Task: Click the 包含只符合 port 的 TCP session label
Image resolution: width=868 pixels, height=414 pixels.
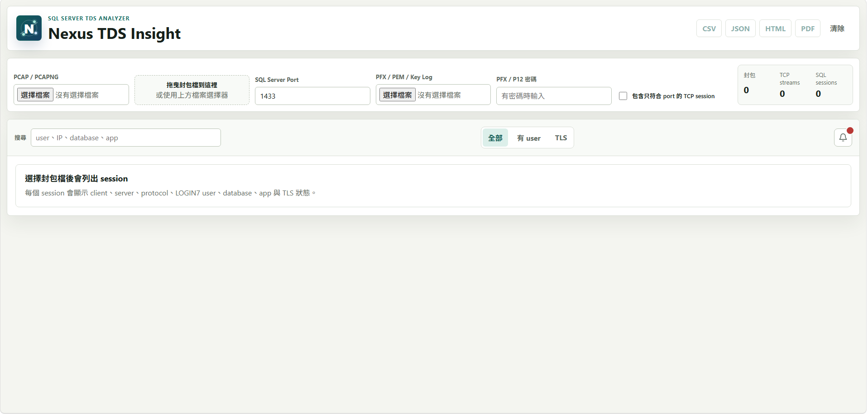Action: (x=673, y=96)
